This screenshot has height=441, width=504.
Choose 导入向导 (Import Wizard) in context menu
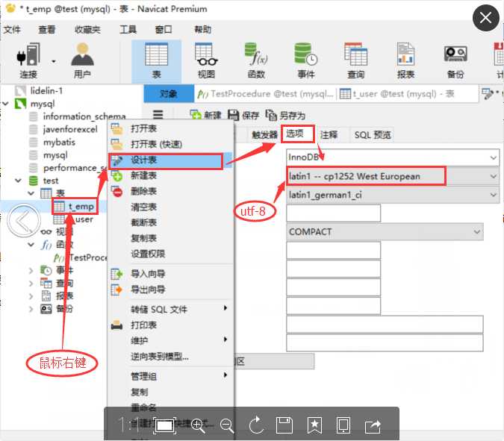[170, 274]
